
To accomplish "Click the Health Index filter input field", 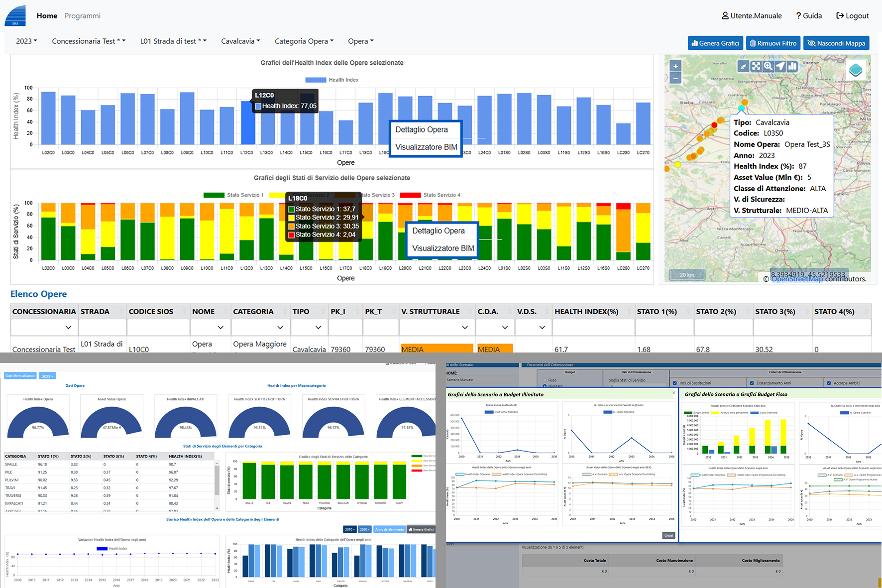I will click(x=593, y=327).
